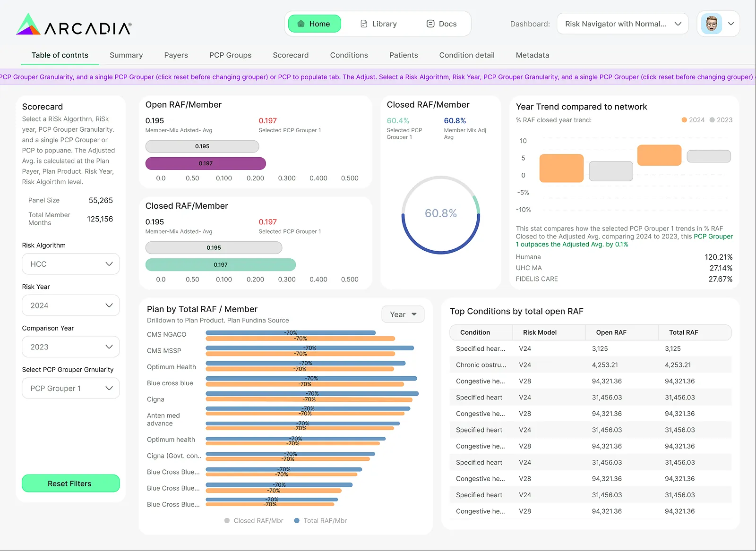Toggle the Closed RAF/Mbr legend marker
The image size is (756, 551).
227,521
